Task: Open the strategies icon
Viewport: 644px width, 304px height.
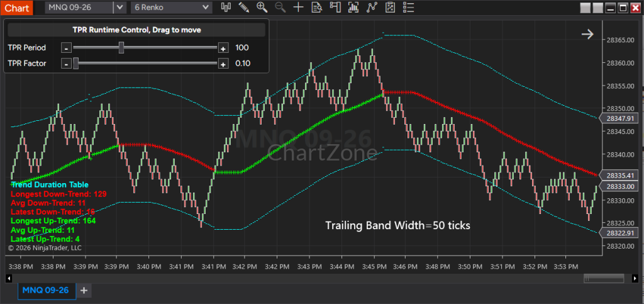Action: point(390,7)
